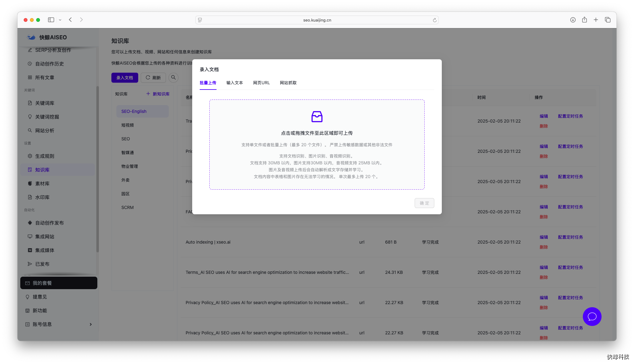
Task: Click the 提意见 bulb icon
Action: pyautogui.click(x=27, y=297)
